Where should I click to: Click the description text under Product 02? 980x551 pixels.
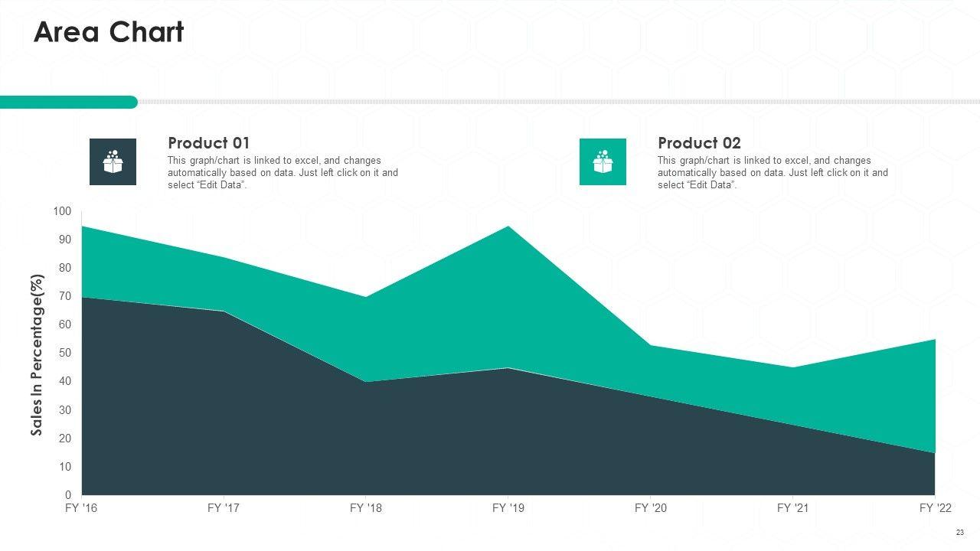tap(773, 173)
